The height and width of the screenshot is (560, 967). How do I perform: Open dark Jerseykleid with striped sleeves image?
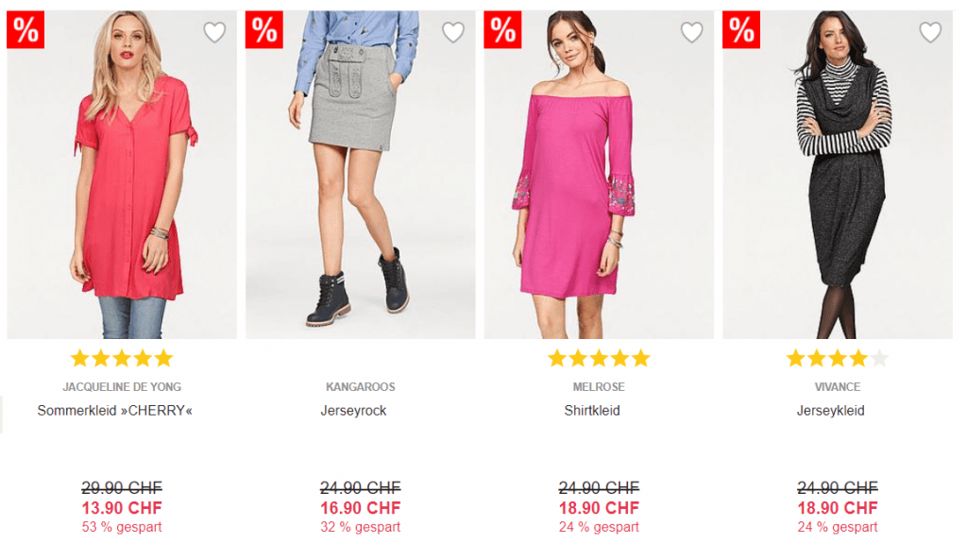(838, 175)
